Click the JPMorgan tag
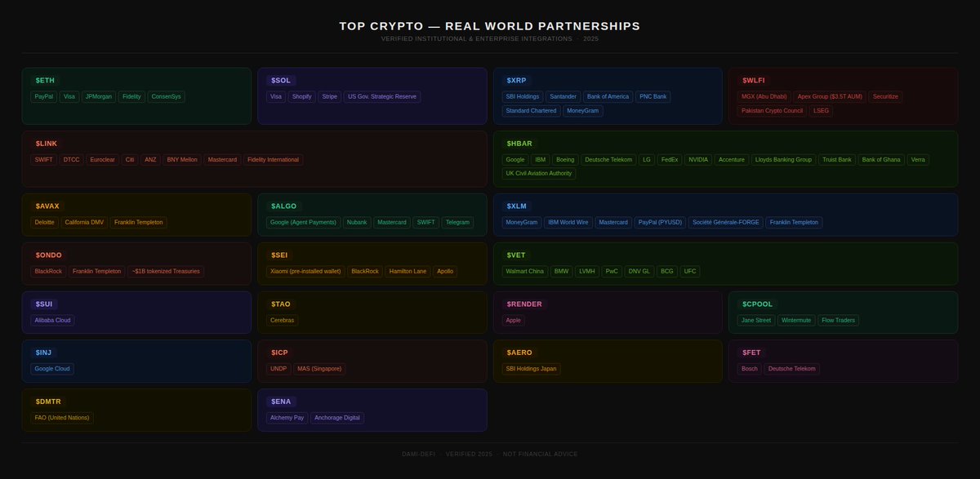 pos(98,96)
